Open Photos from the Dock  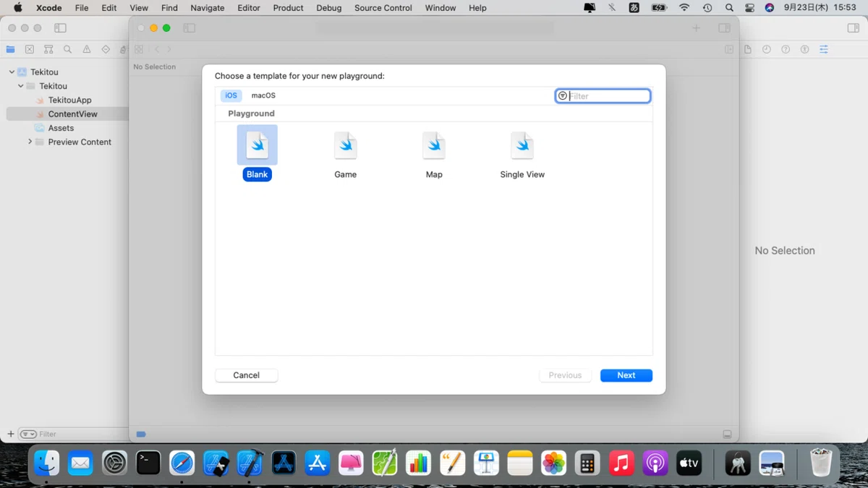pyautogui.click(x=554, y=463)
